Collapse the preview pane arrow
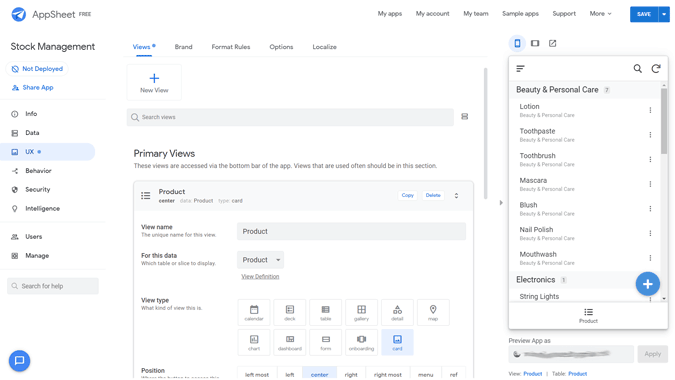 click(501, 203)
